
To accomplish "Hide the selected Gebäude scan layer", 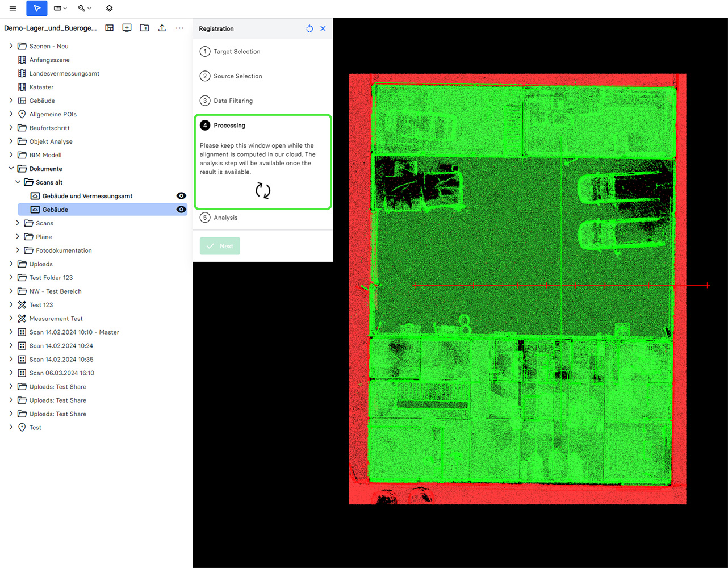I will (x=181, y=210).
